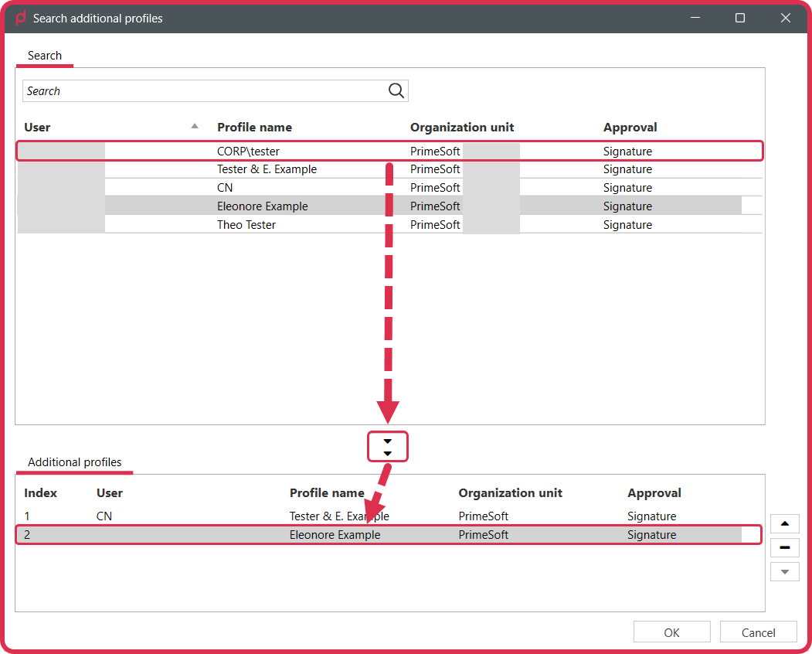The width and height of the screenshot is (812, 654).
Task: Remove selected profile with minus button
Action: pyautogui.click(x=784, y=548)
